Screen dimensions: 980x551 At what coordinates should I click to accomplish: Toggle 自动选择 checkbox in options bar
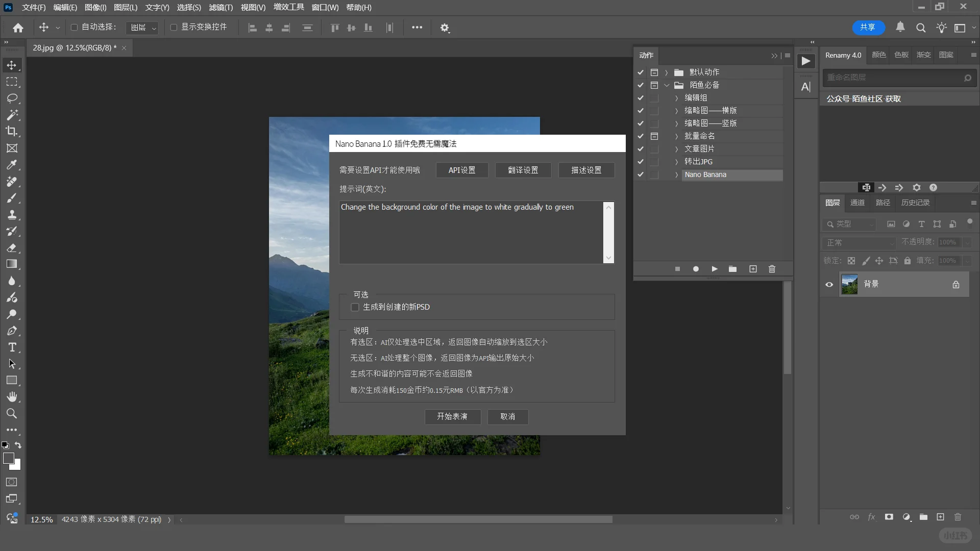tap(75, 28)
